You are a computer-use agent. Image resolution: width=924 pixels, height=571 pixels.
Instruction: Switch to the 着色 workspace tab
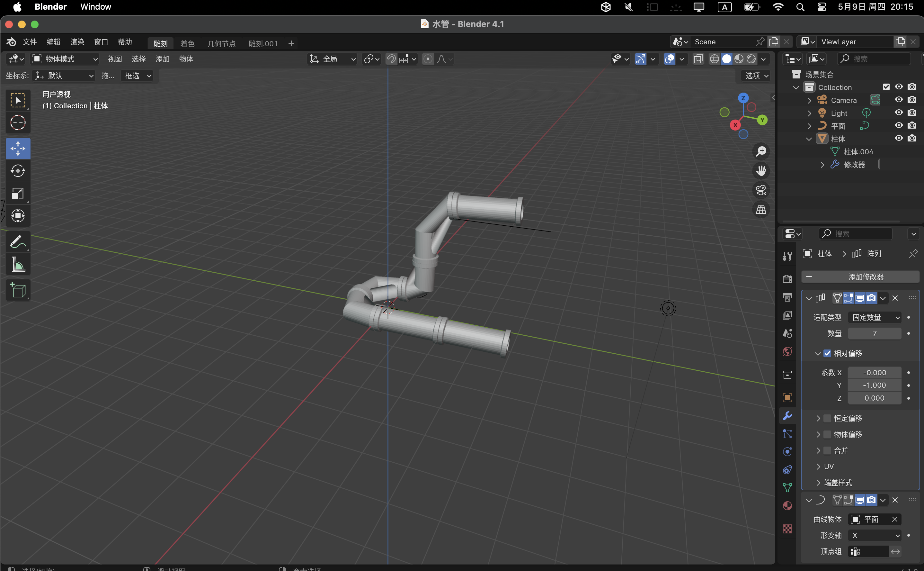pos(188,44)
